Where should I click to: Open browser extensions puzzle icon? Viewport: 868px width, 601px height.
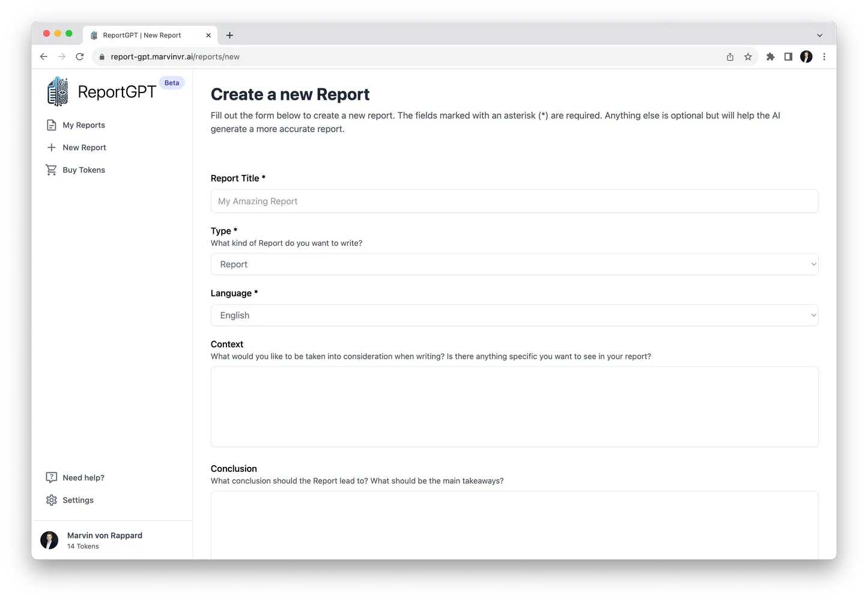coord(770,56)
